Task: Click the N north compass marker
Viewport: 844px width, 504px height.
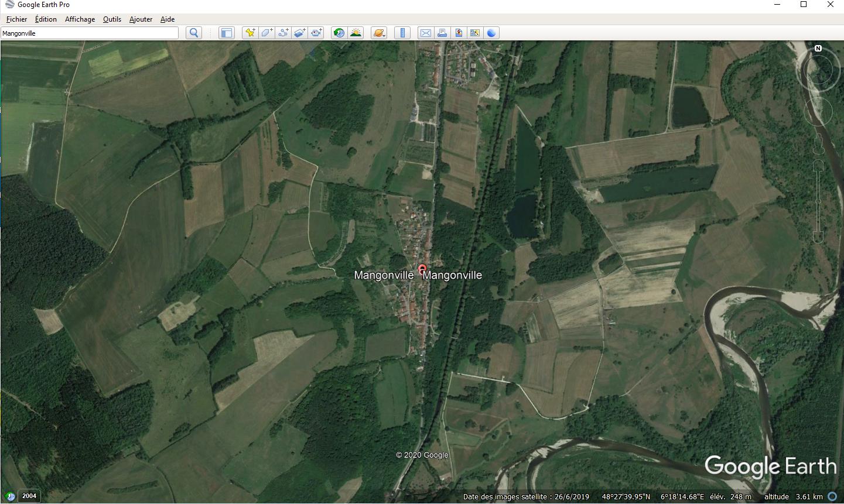Action: pos(818,49)
